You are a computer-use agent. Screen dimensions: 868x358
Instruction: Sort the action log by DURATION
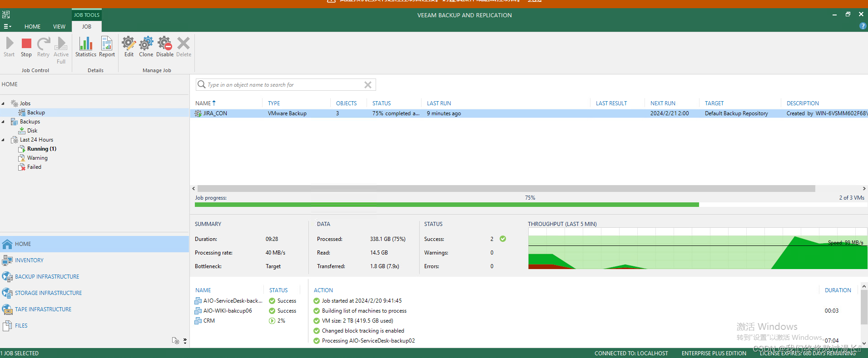tap(838, 290)
